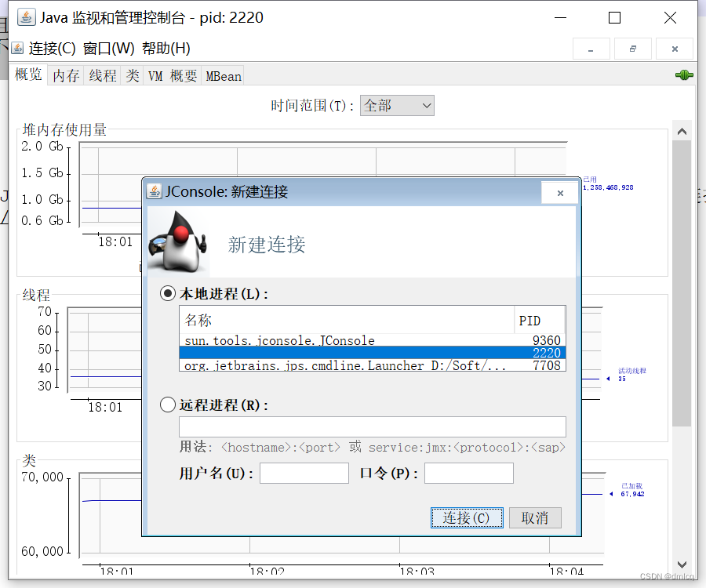Click the scrollbar up arrow
This screenshot has height=588, width=706.
point(682,131)
